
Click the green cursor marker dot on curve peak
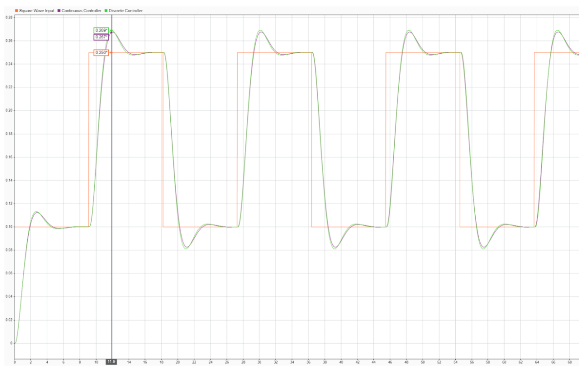pos(112,31)
